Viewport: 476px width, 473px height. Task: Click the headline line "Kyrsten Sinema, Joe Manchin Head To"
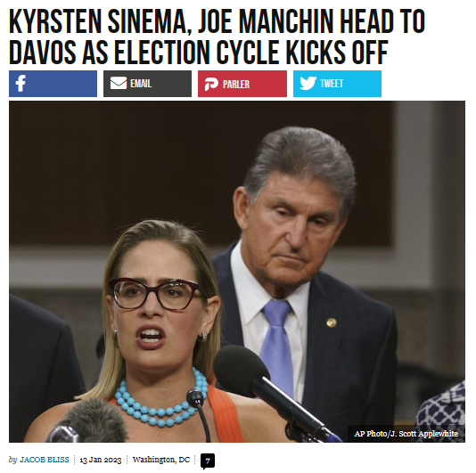(217, 22)
